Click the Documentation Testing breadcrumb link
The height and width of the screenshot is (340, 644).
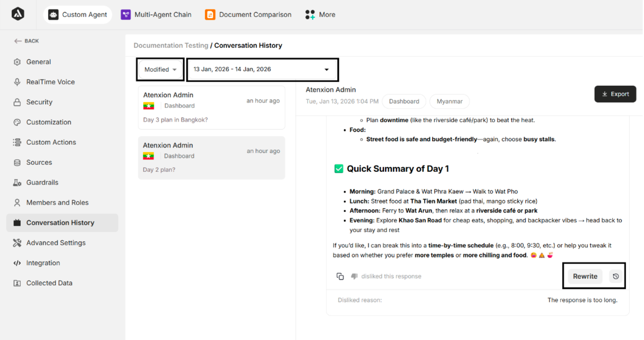pyautogui.click(x=171, y=45)
